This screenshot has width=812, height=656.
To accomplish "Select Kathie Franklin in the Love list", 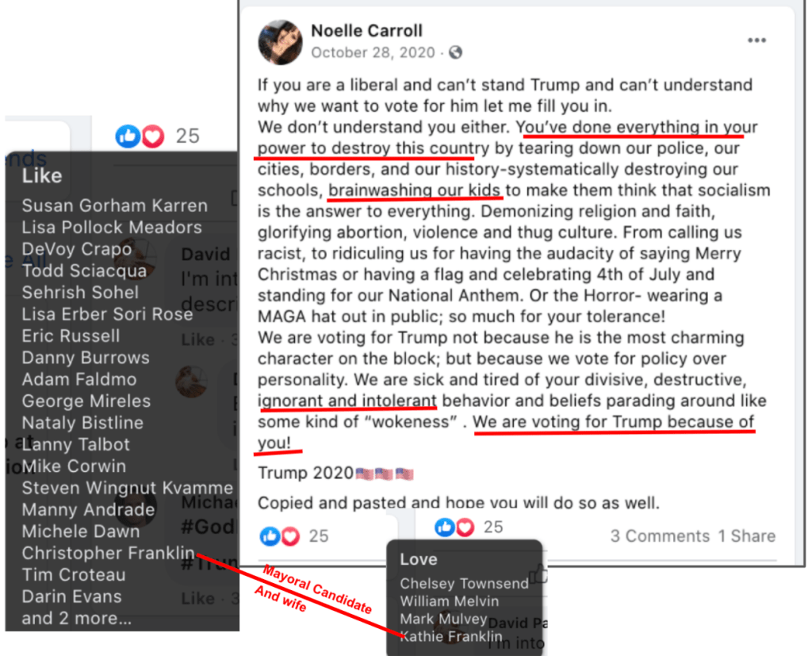I will click(x=451, y=636).
